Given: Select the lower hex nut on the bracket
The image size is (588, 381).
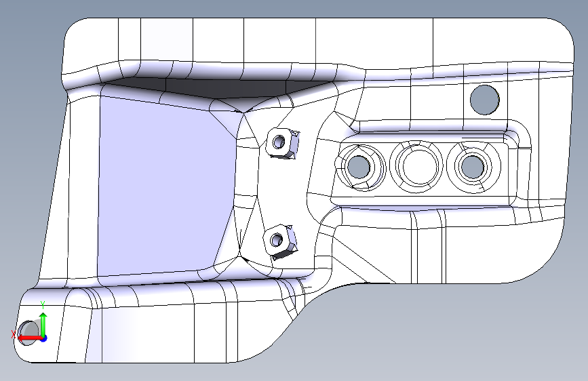Looking at the screenshot, I should tap(280, 241).
